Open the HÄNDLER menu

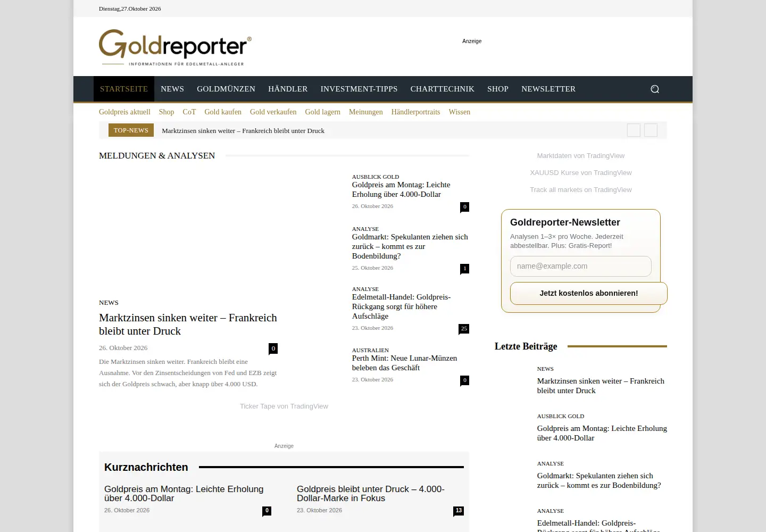288,89
